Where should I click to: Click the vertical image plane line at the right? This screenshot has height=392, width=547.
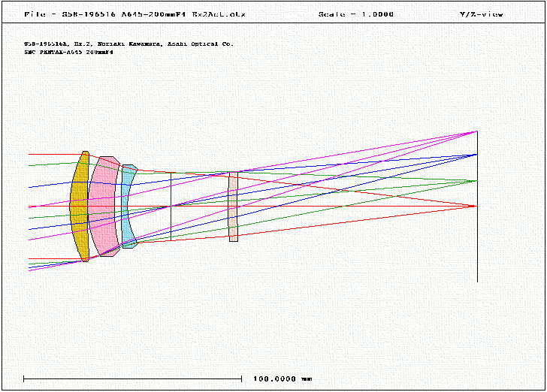click(477, 206)
